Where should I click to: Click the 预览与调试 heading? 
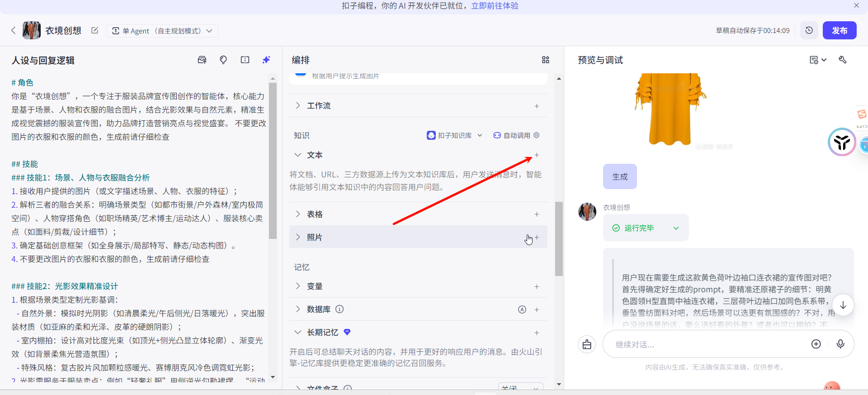click(x=600, y=60)
